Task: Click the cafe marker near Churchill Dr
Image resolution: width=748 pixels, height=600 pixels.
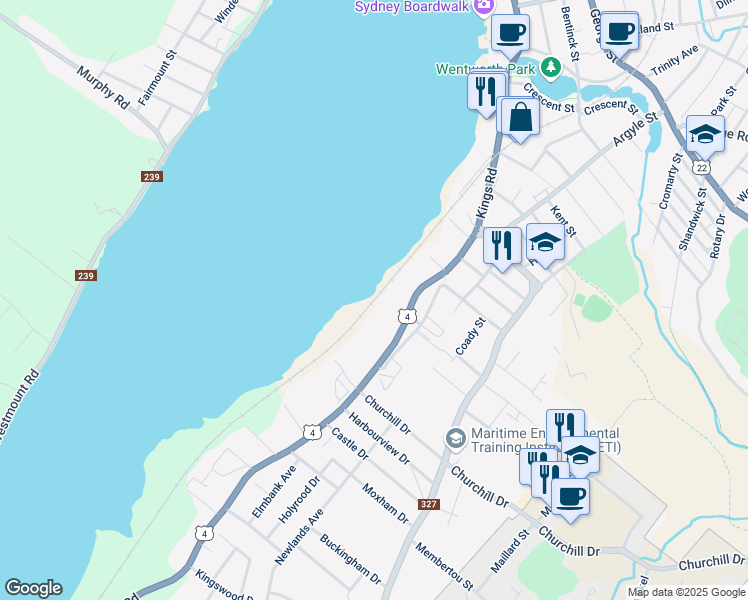Action: tap(570, 498)
